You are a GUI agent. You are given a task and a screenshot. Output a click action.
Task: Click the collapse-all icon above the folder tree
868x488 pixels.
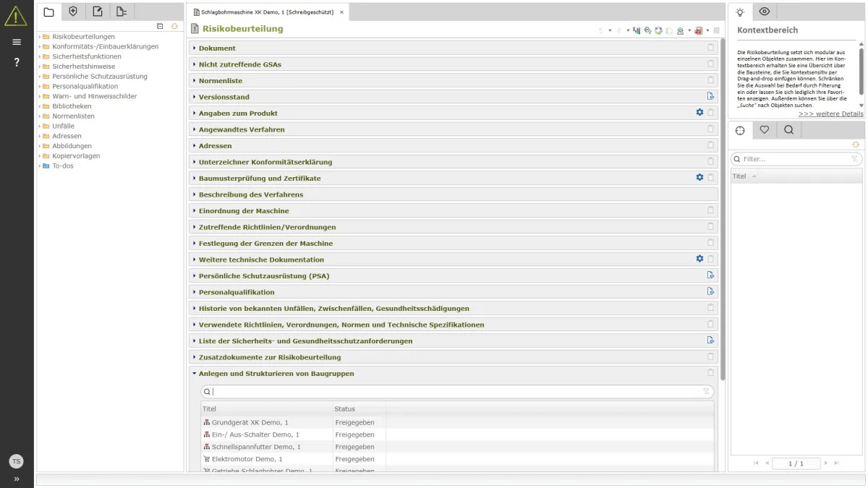pyautogui.click(x=158, y=25)
